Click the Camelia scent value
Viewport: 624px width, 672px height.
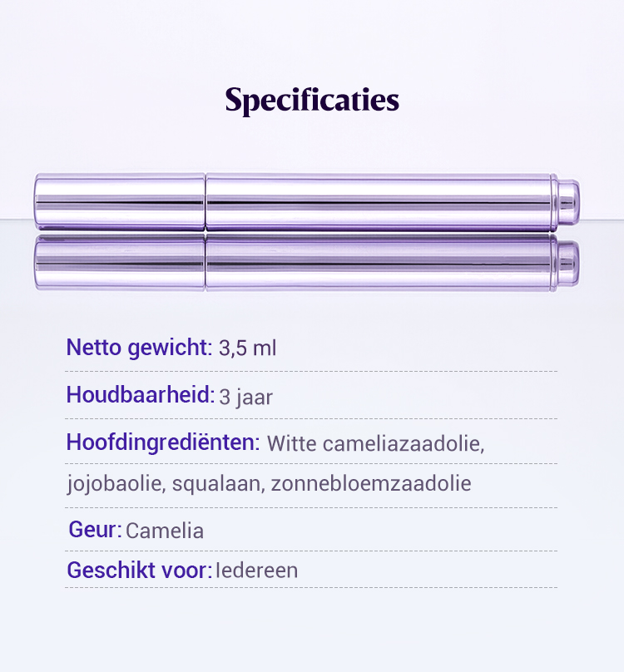[x=165, y=531]
